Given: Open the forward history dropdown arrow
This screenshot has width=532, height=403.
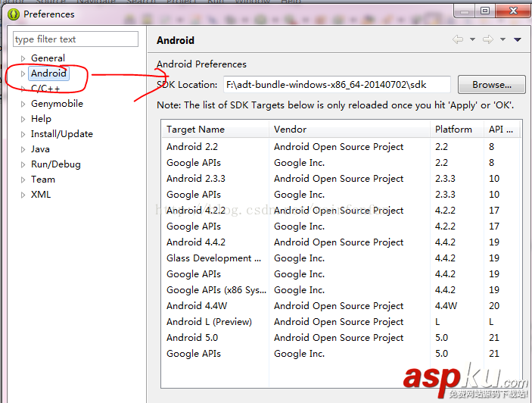Looking at the screenshot, I should pos(502,39).
